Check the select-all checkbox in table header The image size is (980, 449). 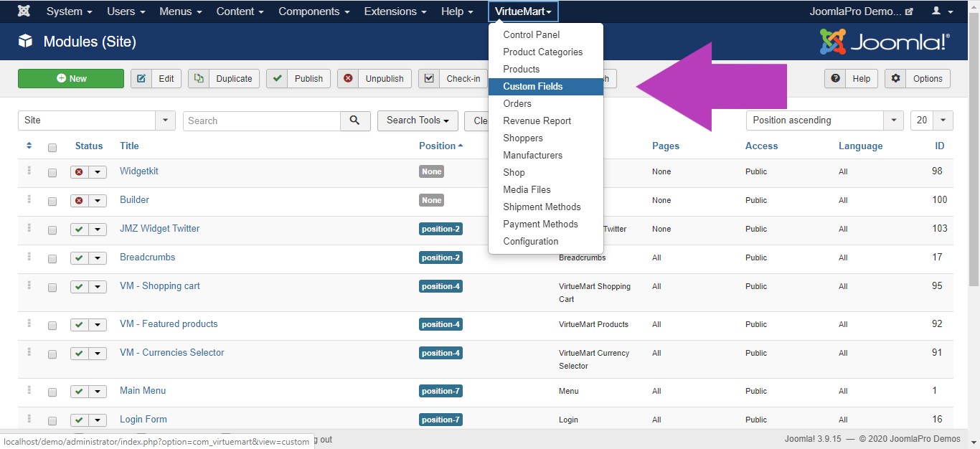click(52, 147)
